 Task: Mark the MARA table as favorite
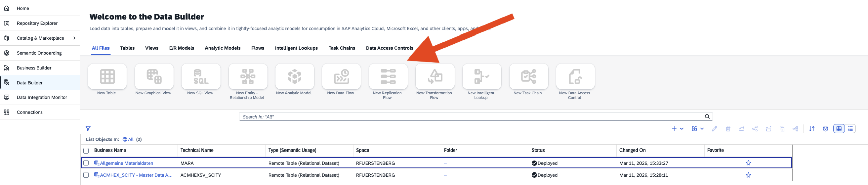748,163
